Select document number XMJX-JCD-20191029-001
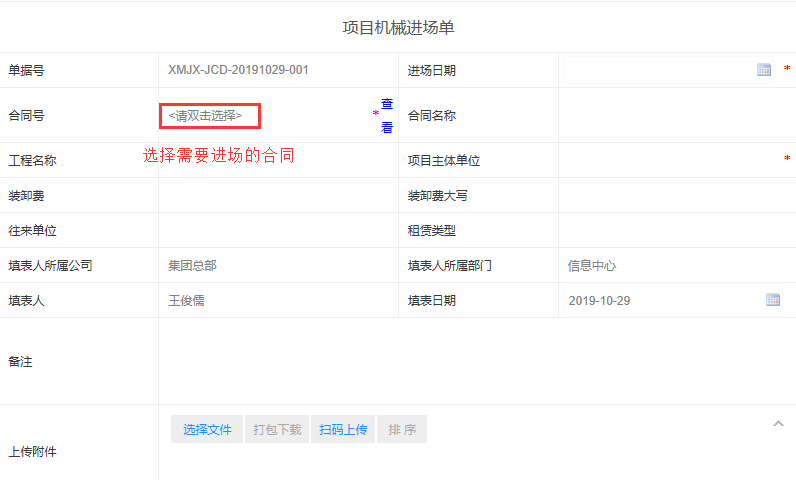This screenshot has height=484, width=796. [x=239, y=70]
